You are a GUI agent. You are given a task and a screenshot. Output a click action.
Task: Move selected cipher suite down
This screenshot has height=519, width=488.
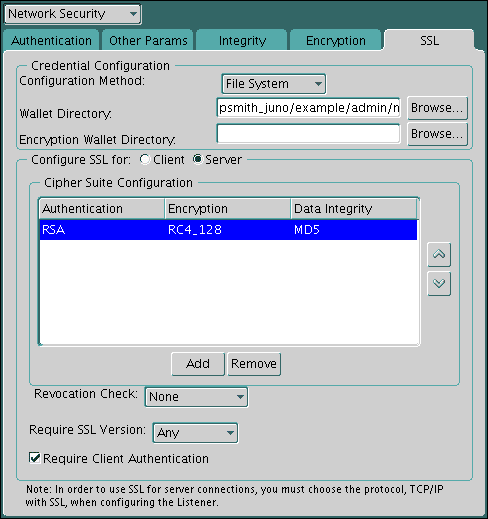[x=439, y=284]
